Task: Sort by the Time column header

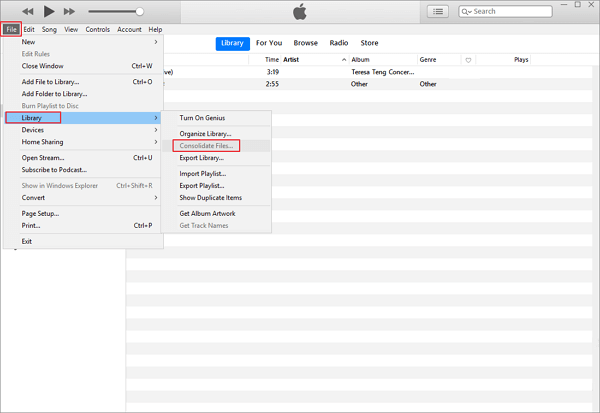Action: pyautogui.click(x=272, y=60)
